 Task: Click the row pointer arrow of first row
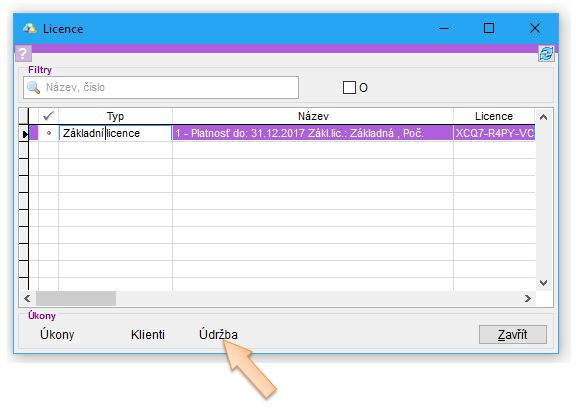point(25,134)
